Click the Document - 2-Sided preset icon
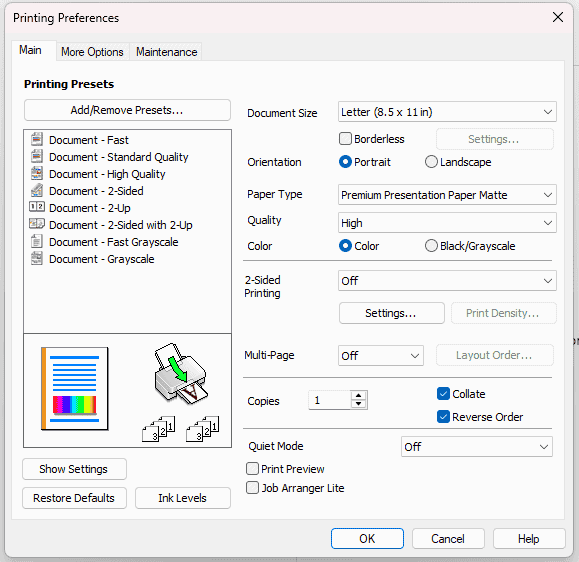Viewport: 579px width, 562px height. pos(37,190)
